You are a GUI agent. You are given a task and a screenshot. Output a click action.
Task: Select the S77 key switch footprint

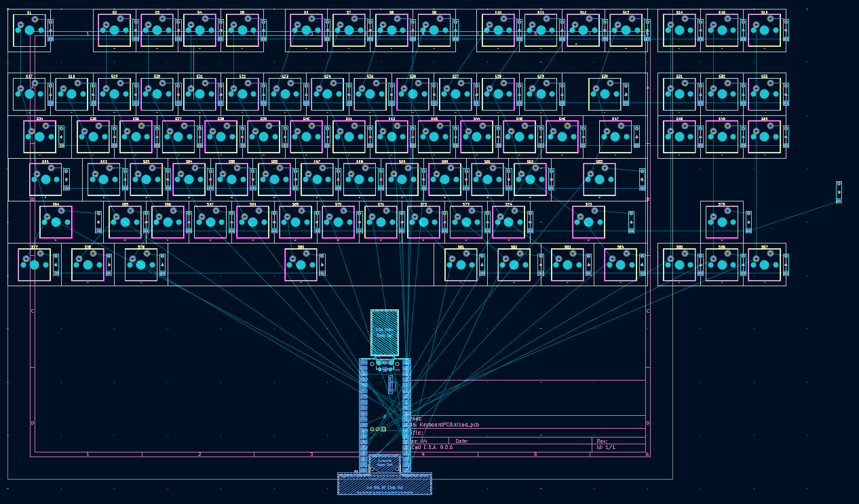[x=35, y=265]
